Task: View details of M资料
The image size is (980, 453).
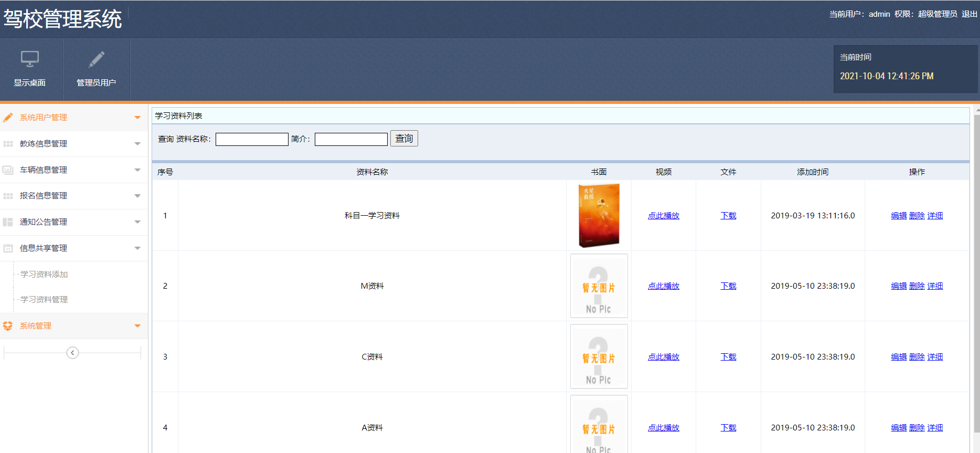Action: coord(935,286)
